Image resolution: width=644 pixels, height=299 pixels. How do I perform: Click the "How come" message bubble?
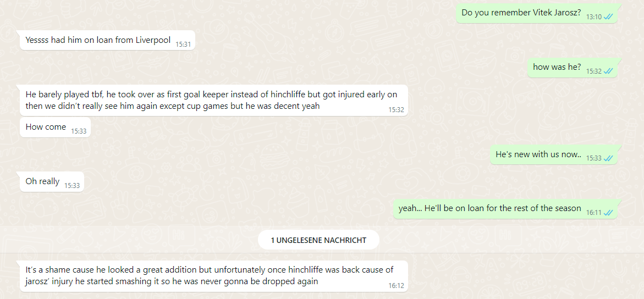[x=55, y=128]
